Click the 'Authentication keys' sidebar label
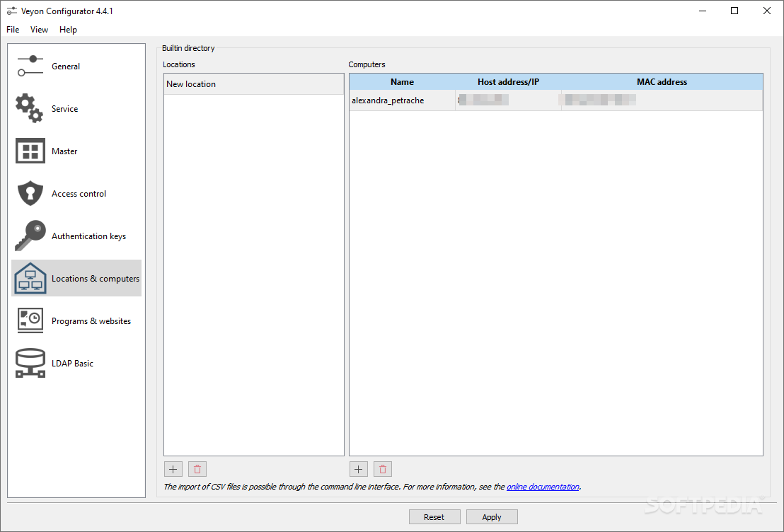784x532 pixels. pos(88,236)
